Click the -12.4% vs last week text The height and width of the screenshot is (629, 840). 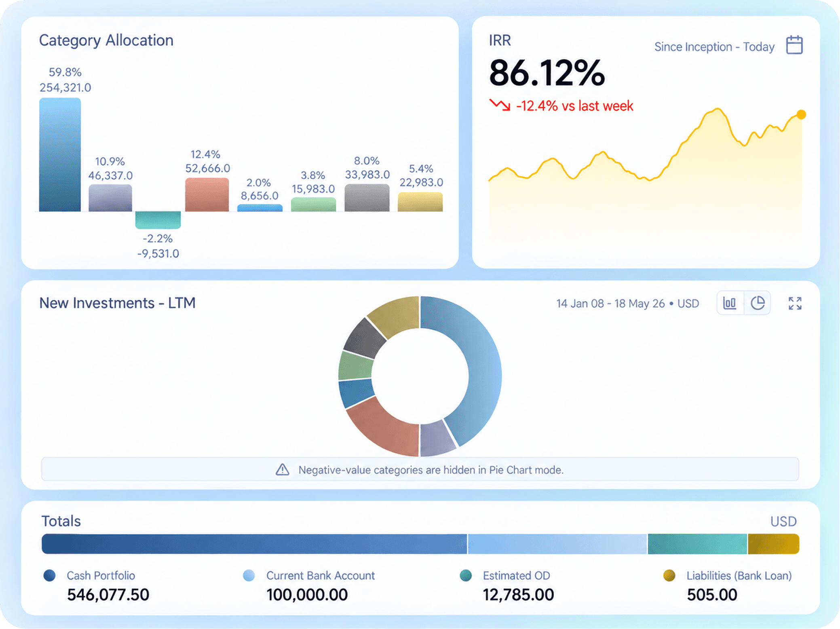[x=574, y=106]
